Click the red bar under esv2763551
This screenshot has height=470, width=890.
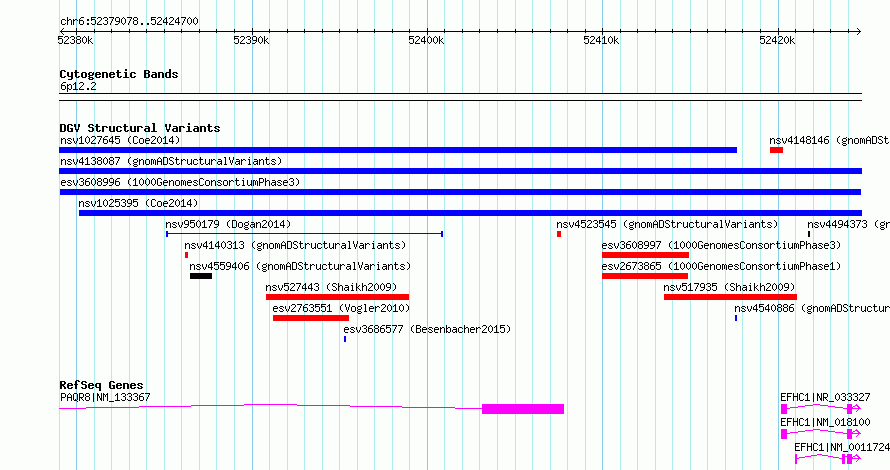point(311,318)
